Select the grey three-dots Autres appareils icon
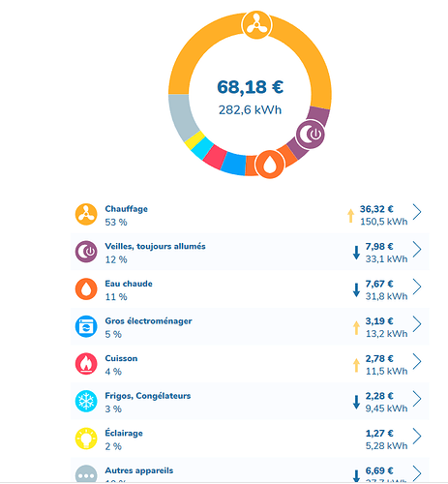The image size is (448, 484). (x=86, y=474)
